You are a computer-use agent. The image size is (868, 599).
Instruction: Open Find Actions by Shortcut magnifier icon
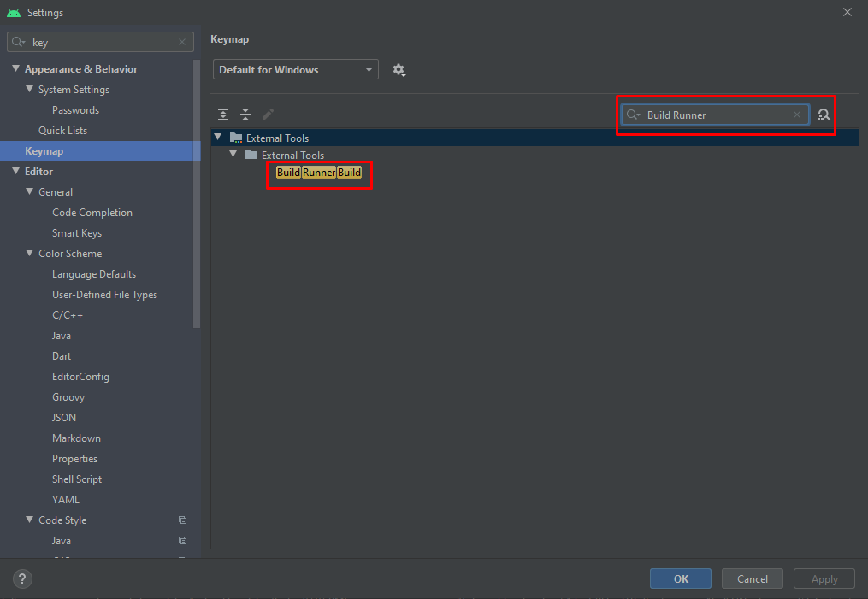(824, 114)
